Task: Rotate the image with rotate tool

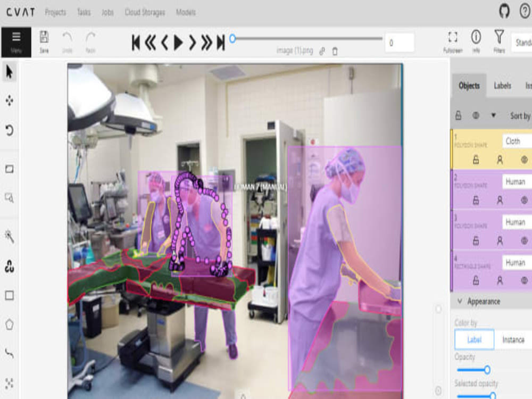Action: tap(10, 130)
